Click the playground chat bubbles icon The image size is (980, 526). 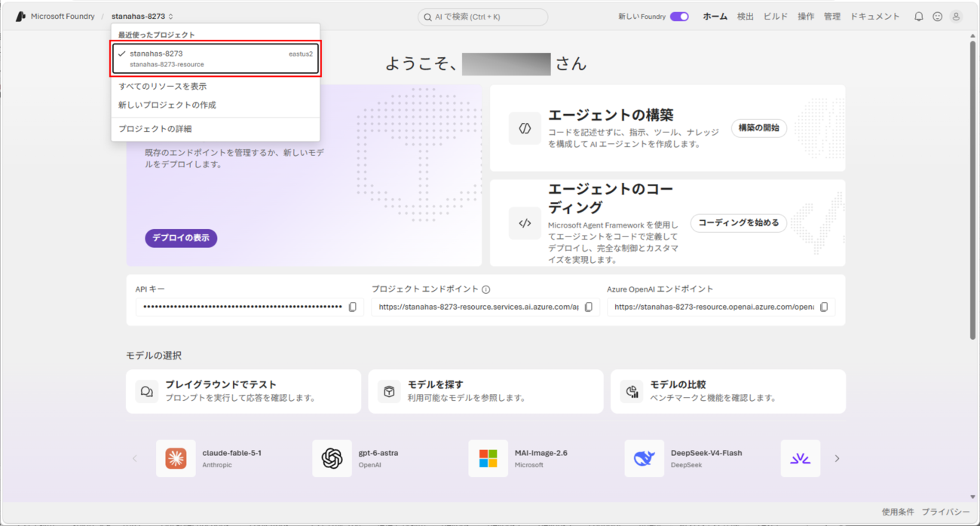147,392
